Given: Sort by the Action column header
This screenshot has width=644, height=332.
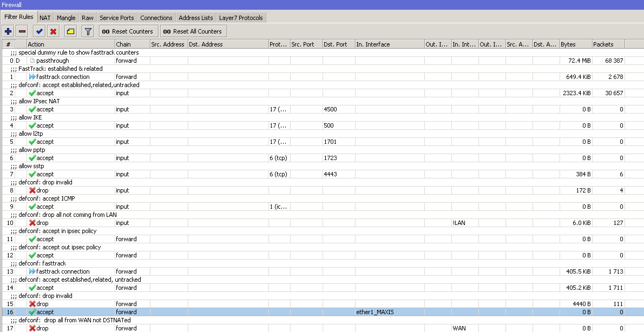Looking at the screenshot, I should [x=71, y=44].
